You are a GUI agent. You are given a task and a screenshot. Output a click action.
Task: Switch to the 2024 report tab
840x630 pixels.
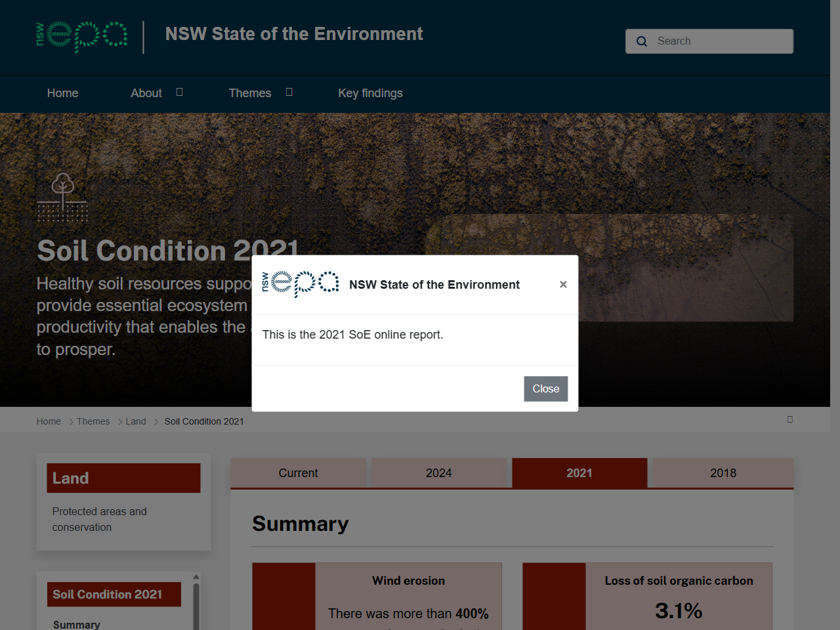click(439, 472)
